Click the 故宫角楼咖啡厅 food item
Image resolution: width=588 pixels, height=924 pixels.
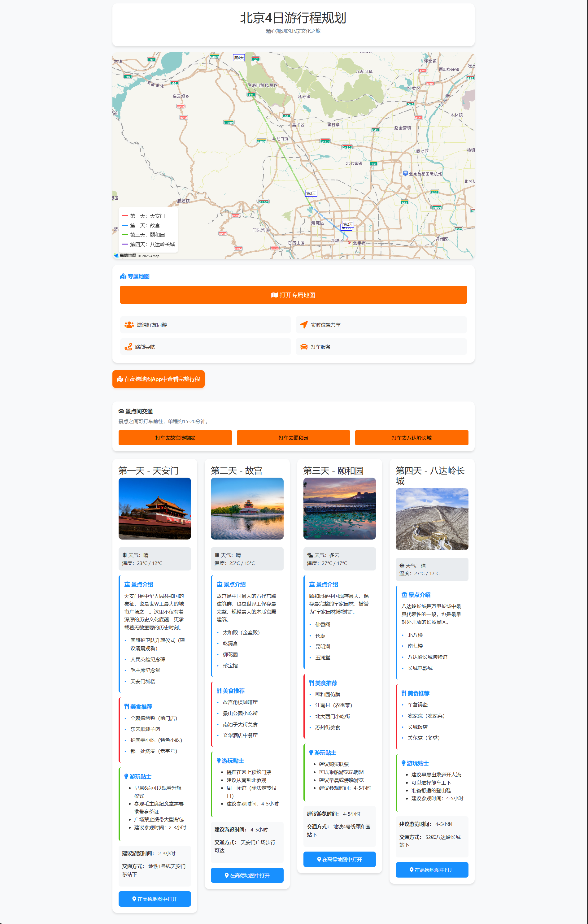(240, 702)
